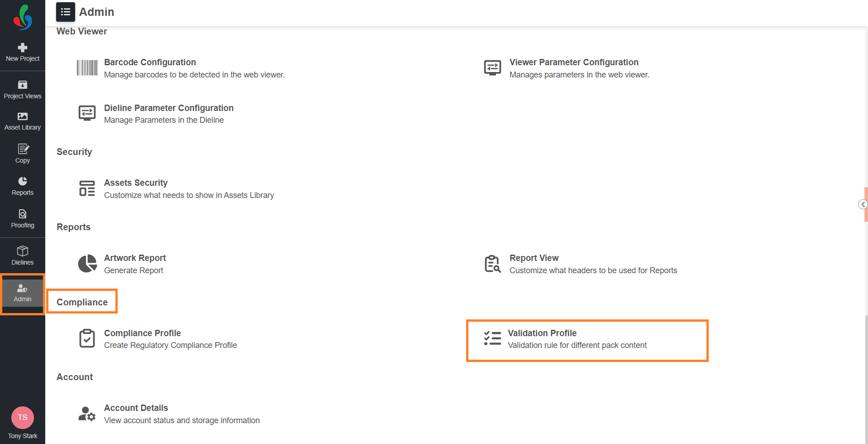Expand the collapsed right side panel arrow

(x=863, y=204)
